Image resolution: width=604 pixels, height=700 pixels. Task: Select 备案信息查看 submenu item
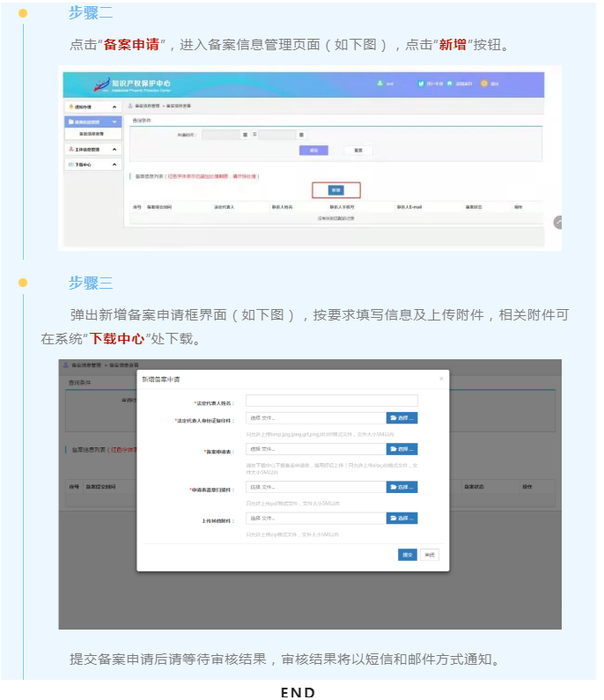pos(92,134)
